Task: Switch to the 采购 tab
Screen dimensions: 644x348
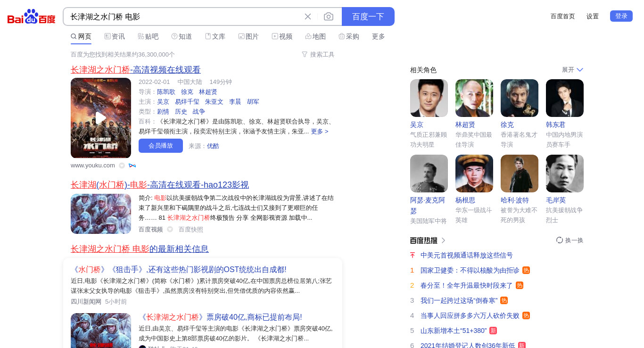Action: click(349, 36)
